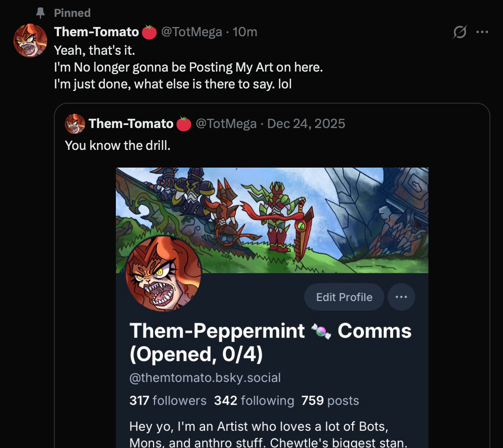
Task: Select the 317 followers count
Action: coord(168,400)
